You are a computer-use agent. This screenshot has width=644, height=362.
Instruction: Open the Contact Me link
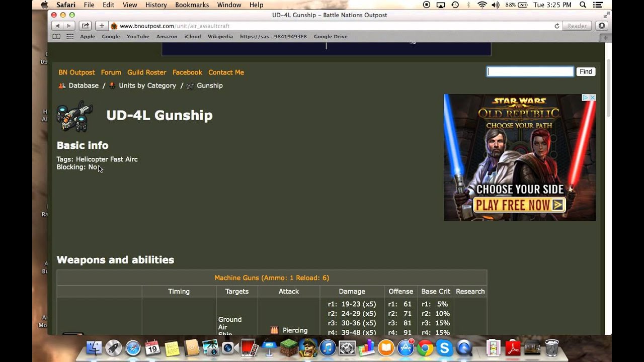click(226, 72)
